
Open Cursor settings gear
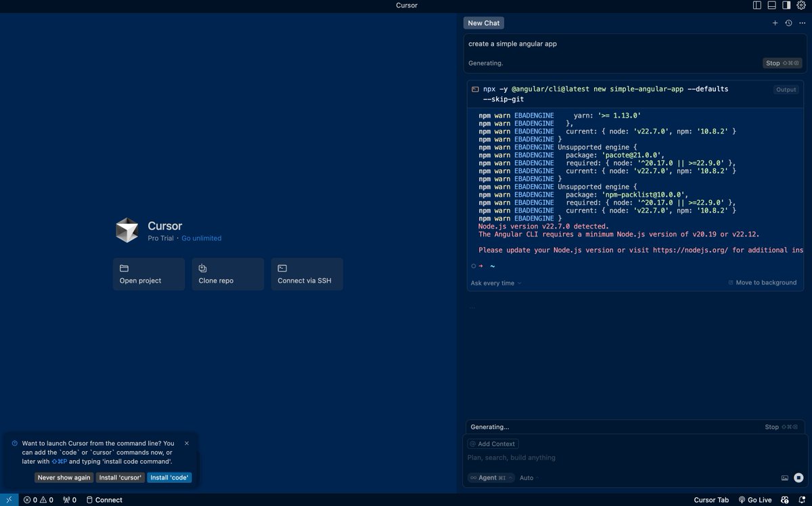coord(801,5)
